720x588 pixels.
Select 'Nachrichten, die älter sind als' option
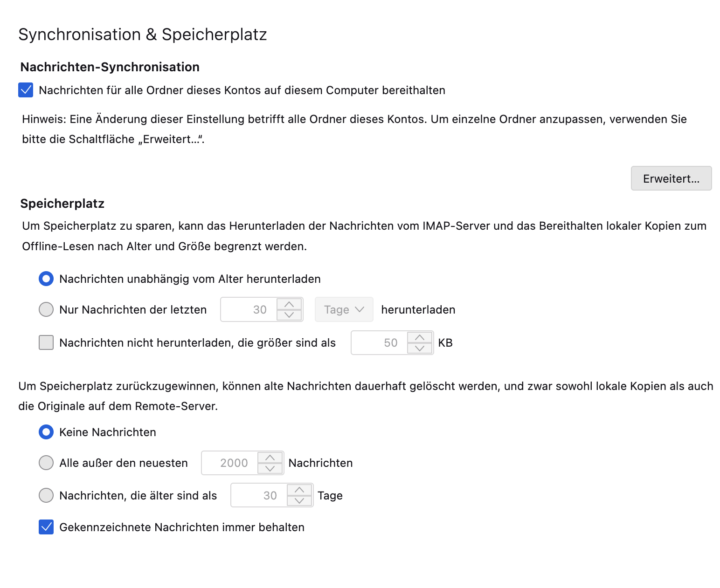tap(46, 495)
